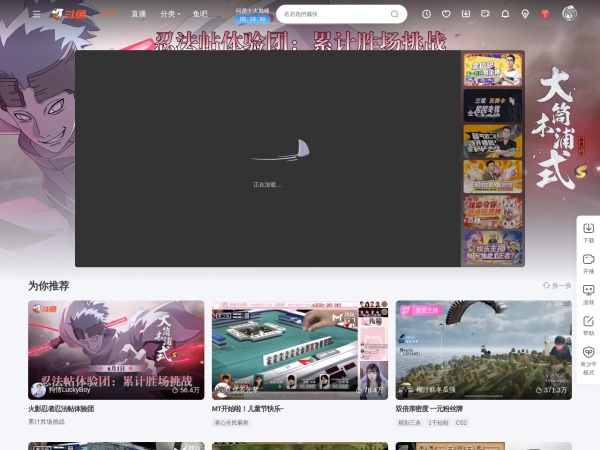The height and width of the screenshot is (450, 600).
Task: Click banner headline 忍法帖体验团：累计胜场挑战
Action: pyautogui.click(x=301, y=41)
